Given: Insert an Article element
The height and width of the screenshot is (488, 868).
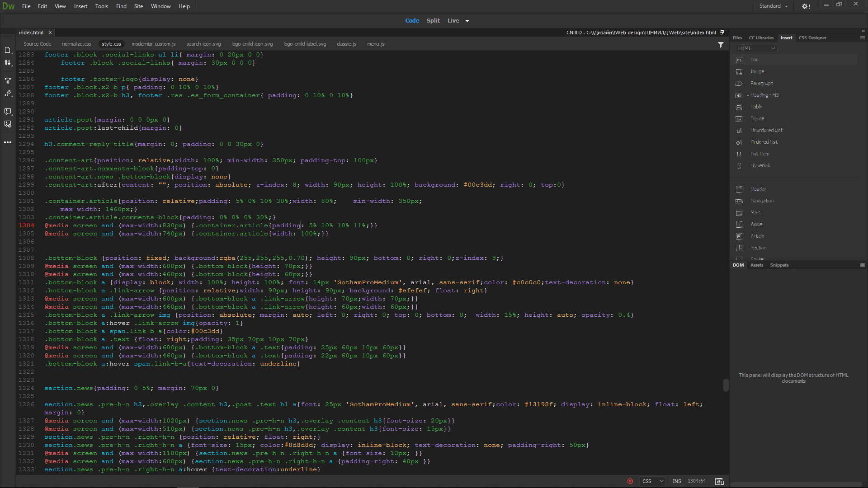Looking at the screenshot, I should [x=757, y=236].
